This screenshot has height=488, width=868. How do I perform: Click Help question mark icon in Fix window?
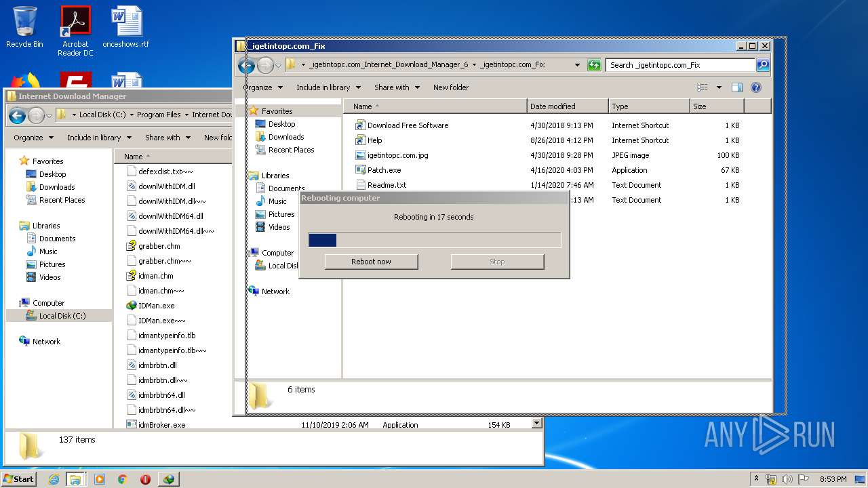click(x=756, y=87)
